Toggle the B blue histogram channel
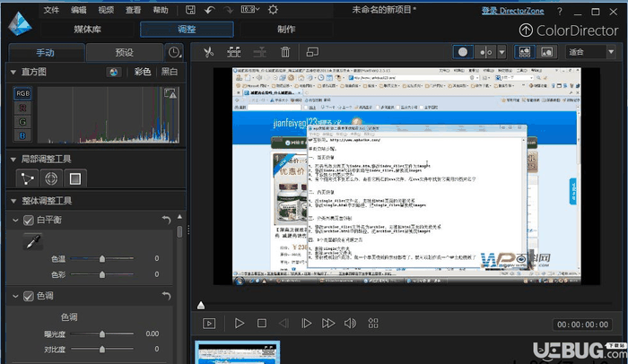This screenshot has height=364, width=628. (22, 135)
